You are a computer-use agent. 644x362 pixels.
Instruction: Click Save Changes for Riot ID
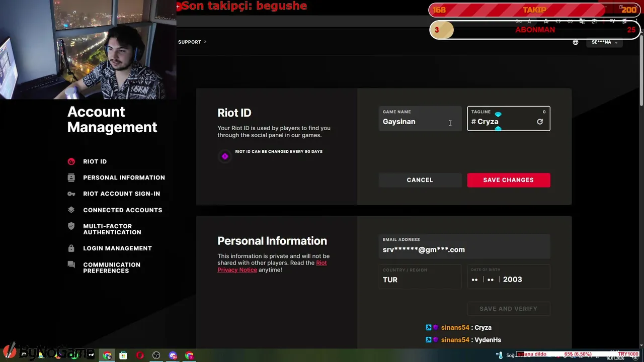coord(509,180)
